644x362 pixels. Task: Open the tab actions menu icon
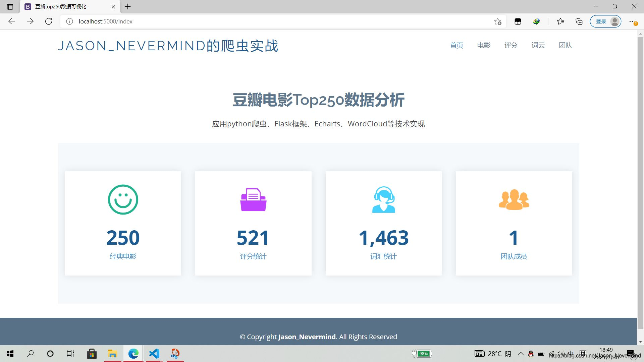(10, 6)
